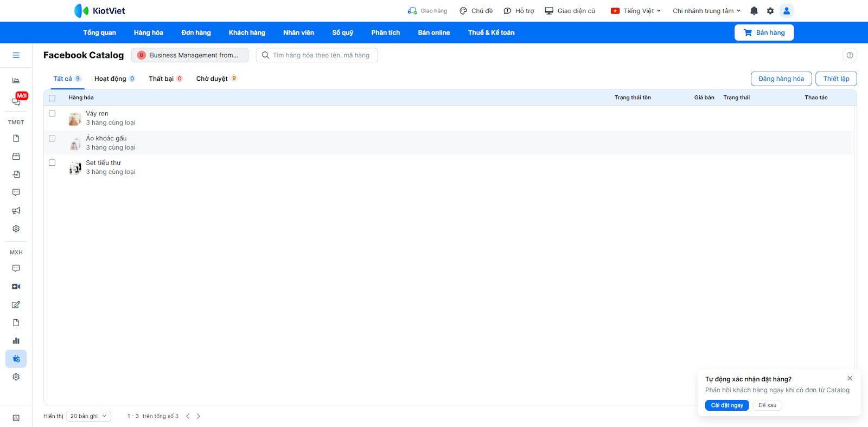Open the Business Management catalog selector
The height and width of the screenshot is (427, 868).
point(190,55)
